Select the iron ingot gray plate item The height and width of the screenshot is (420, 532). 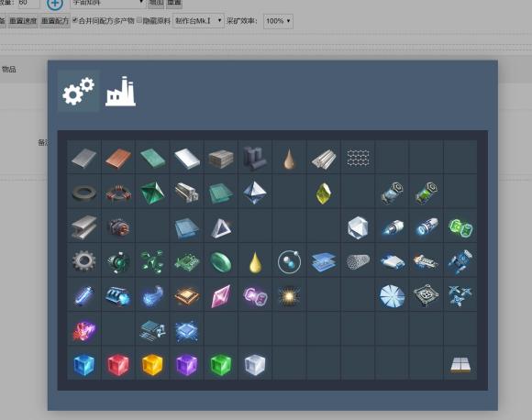point(83,158)
